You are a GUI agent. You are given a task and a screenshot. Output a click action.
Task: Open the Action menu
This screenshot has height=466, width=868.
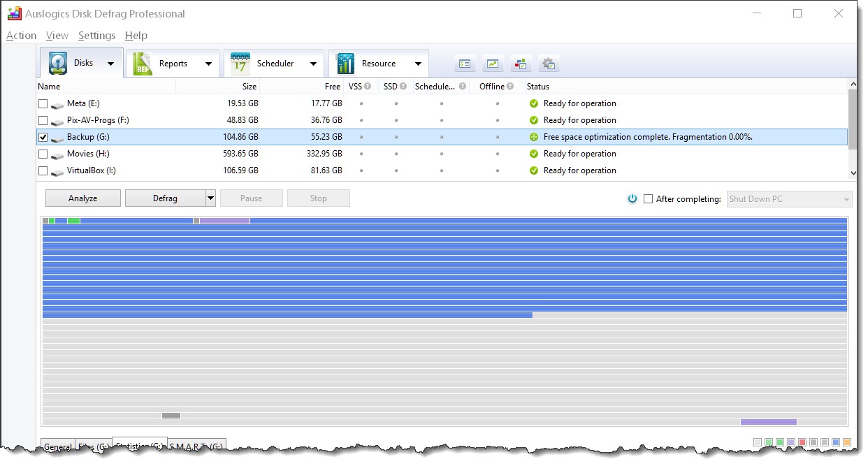coord(21,36)
